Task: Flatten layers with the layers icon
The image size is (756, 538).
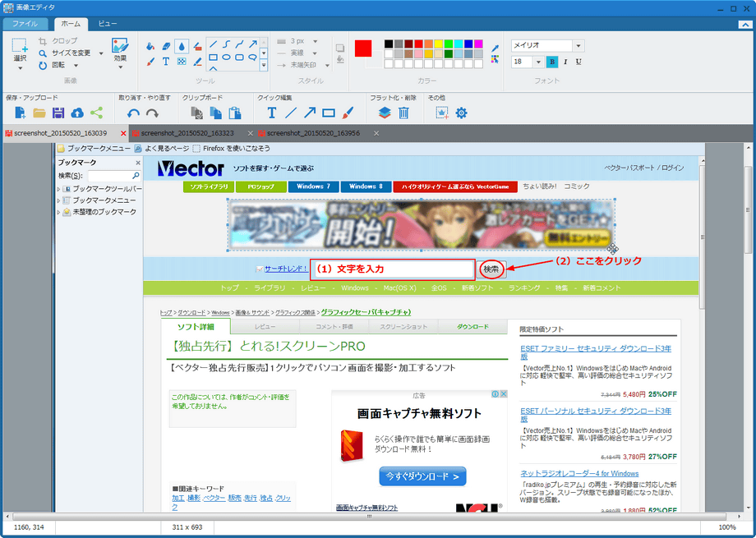Action: pos(385,113)
